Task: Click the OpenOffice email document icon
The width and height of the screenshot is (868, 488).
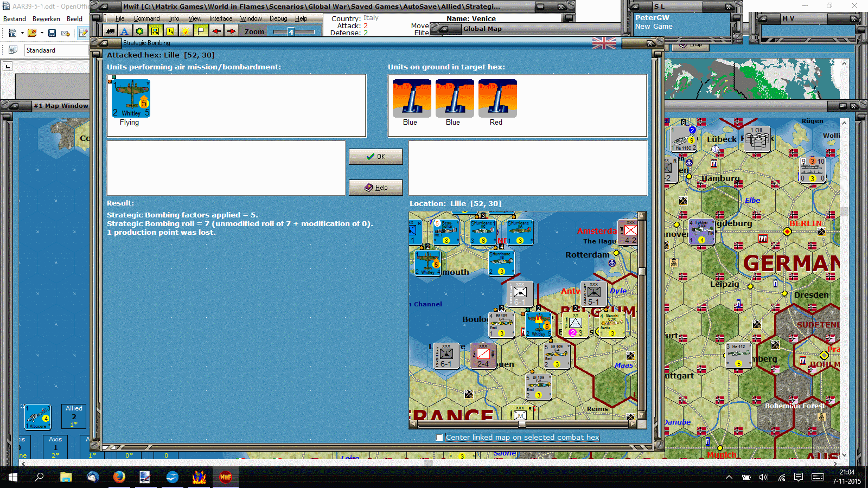Action: (66, 33)
